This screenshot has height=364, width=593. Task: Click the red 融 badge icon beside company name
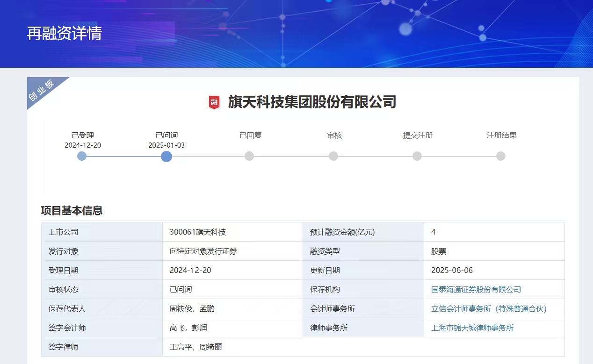214,102
